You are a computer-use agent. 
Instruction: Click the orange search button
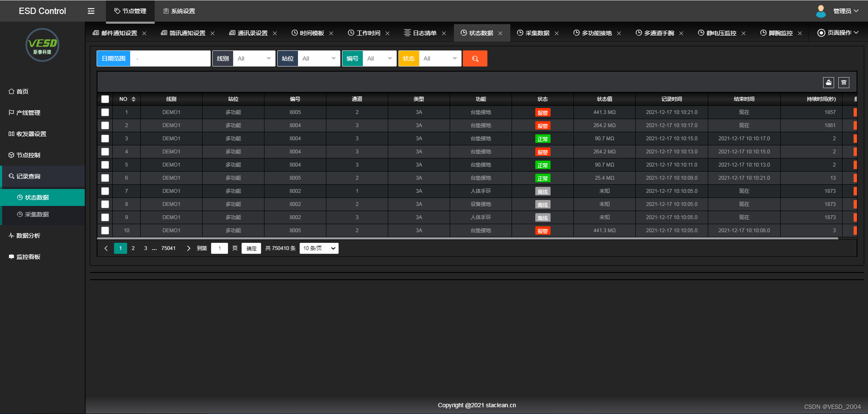[x=475, y=58]
